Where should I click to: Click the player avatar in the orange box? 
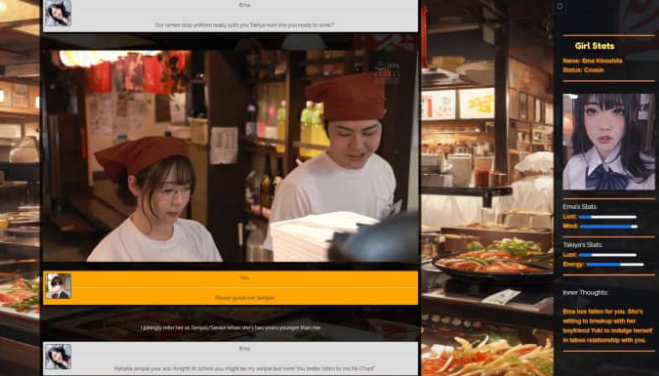click(x=58, y=286)
